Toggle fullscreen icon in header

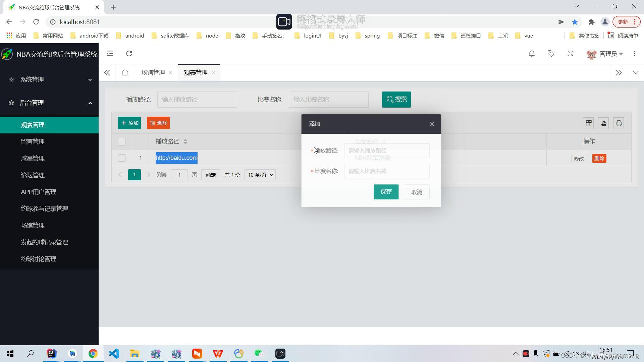click(570, 54)
